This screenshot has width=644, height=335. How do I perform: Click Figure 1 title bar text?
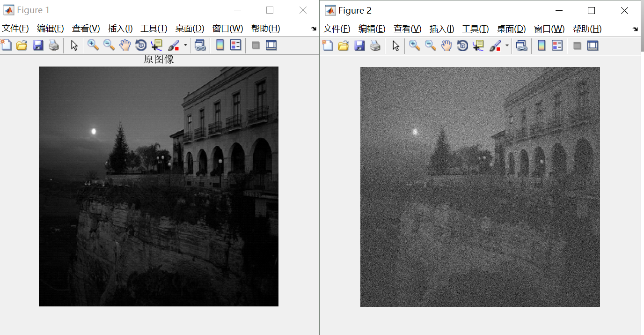(x=33, y=10)
